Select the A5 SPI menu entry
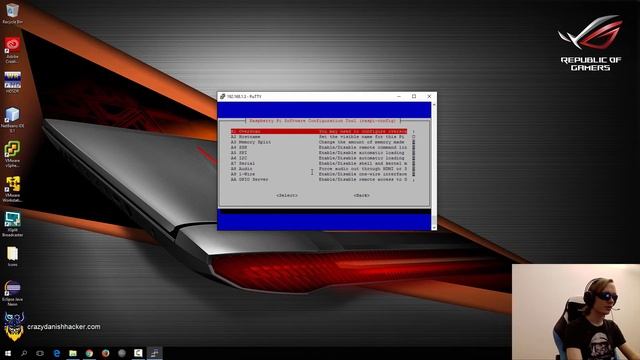This screenshot has height=360, width=640. coord(319,153)
